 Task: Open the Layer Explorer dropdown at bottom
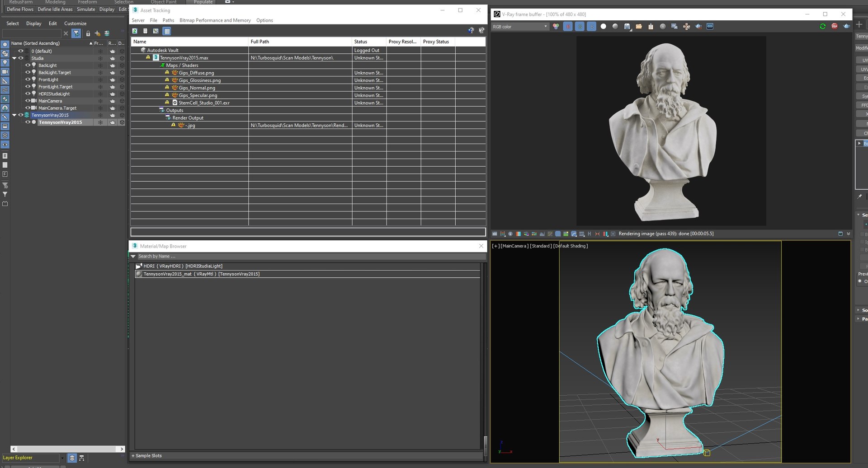tap(63, 458)
